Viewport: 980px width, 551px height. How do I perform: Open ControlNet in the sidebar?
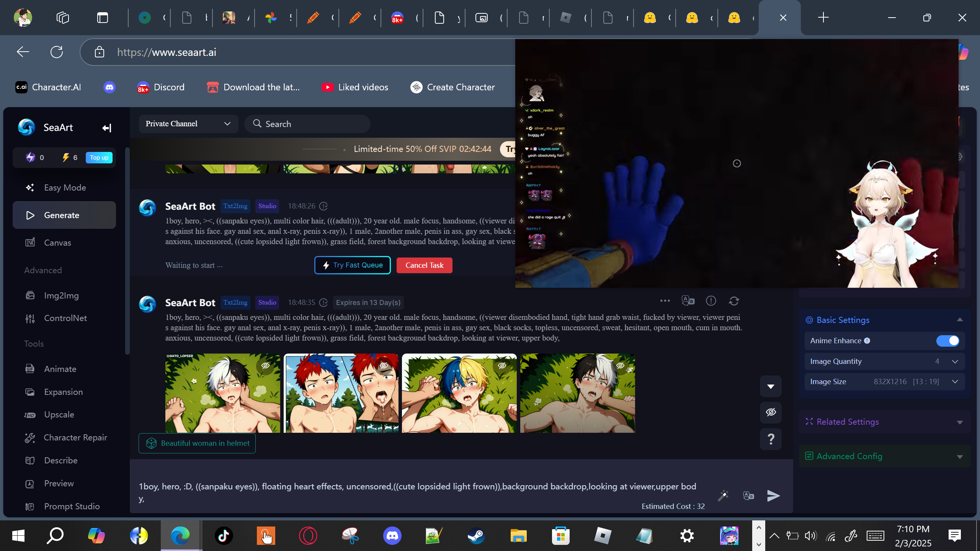click(x=64, y=318)
